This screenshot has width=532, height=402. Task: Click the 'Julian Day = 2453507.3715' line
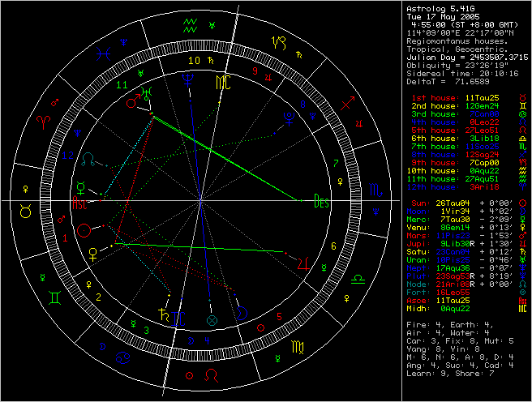pyautogui.click(x=467, y=58)
